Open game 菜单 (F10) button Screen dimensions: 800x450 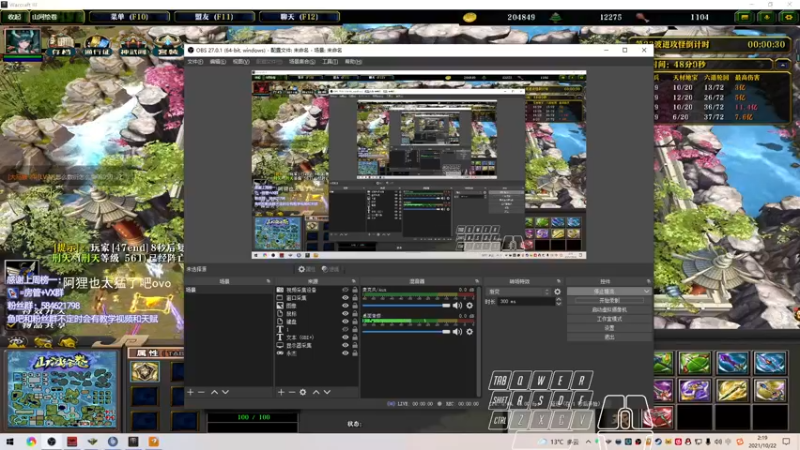(129, 17)
